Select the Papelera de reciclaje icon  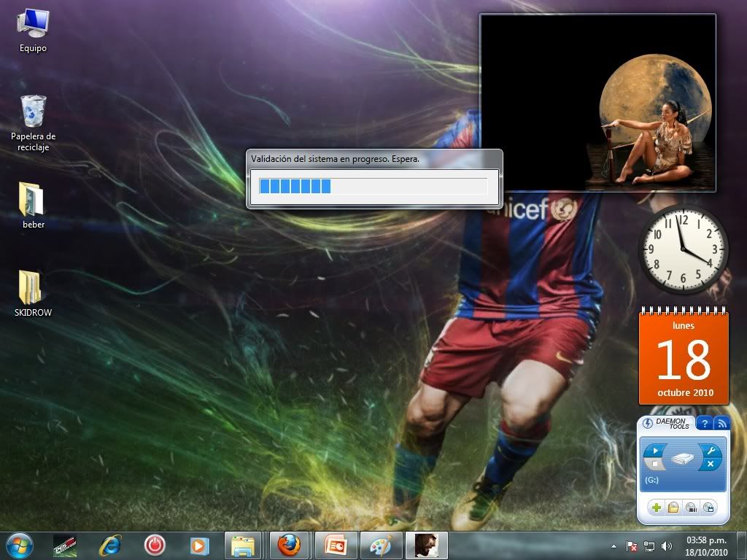click(x=34, y=122)
